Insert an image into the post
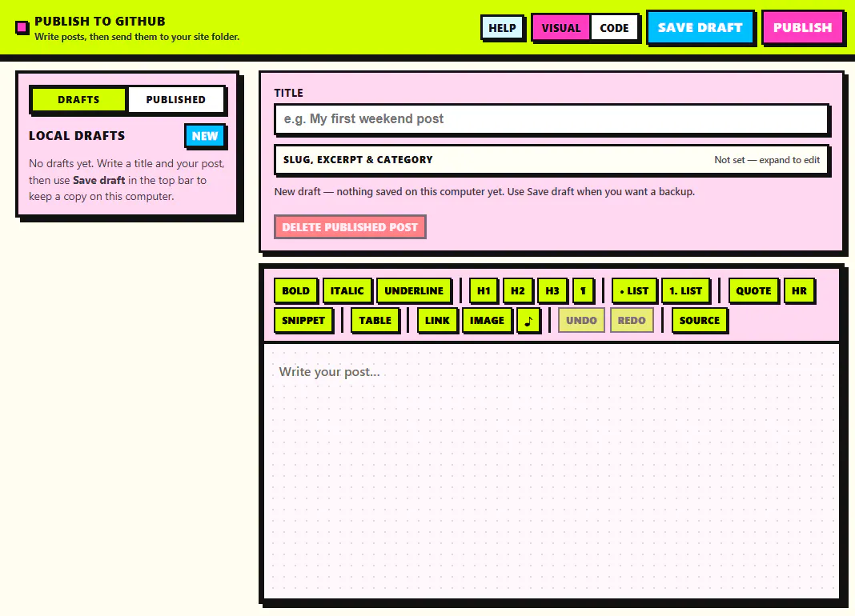This screenshot has height=616, width=855. 487,320
